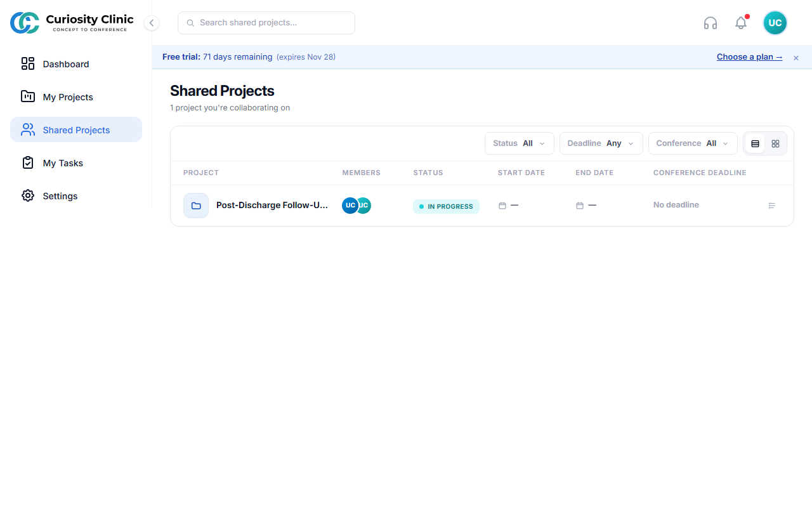Expand the Conference All filter
The image size is (812, 526).
click(693, 143)
